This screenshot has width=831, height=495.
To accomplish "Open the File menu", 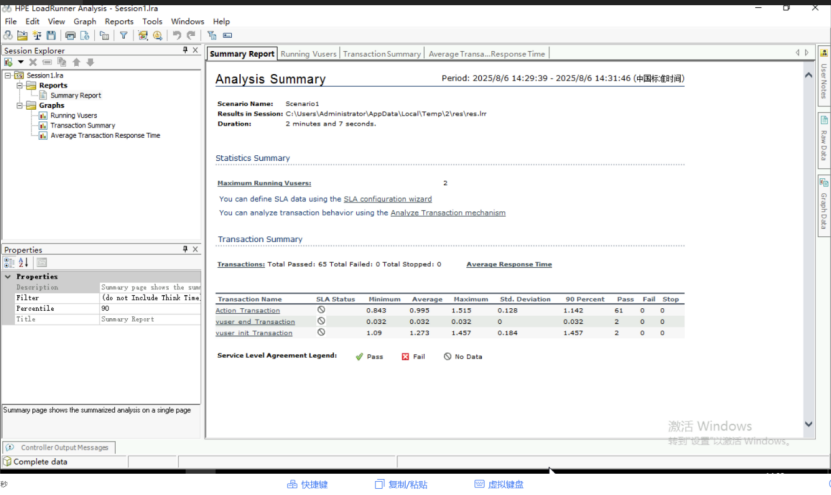I will pyautogui.click(x=11, y=21).
